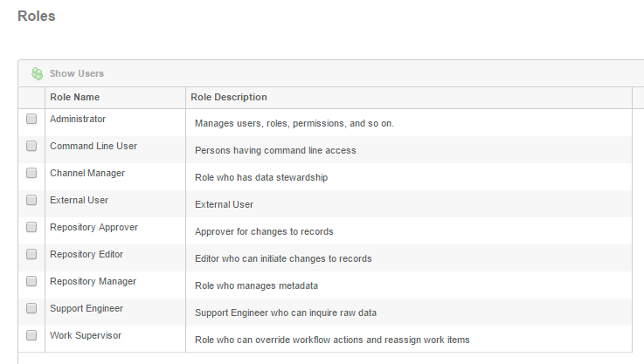Click the Role Description column header
Screen dimensions: 644x364
(x=229, y=97)
